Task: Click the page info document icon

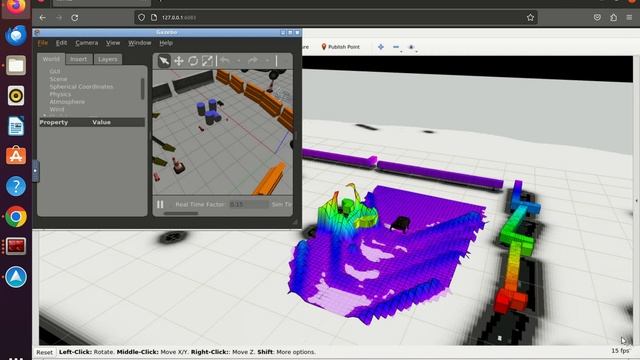Action: pos(154,18)
